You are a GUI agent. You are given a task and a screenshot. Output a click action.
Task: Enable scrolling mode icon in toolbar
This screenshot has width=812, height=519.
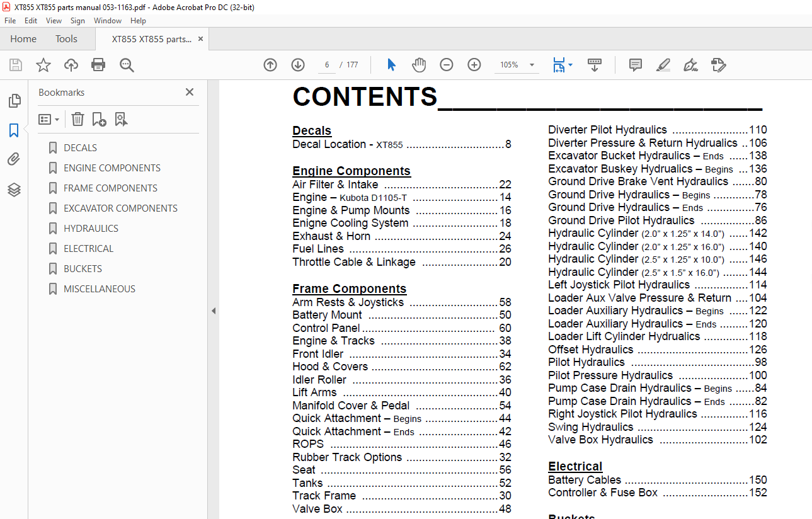pyautogui.click(x=594, y=65)
